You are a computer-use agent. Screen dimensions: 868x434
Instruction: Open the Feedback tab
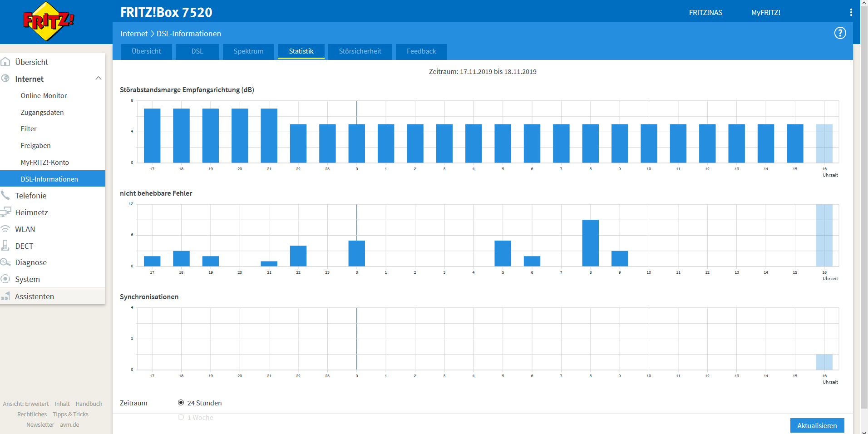(421, 51)
